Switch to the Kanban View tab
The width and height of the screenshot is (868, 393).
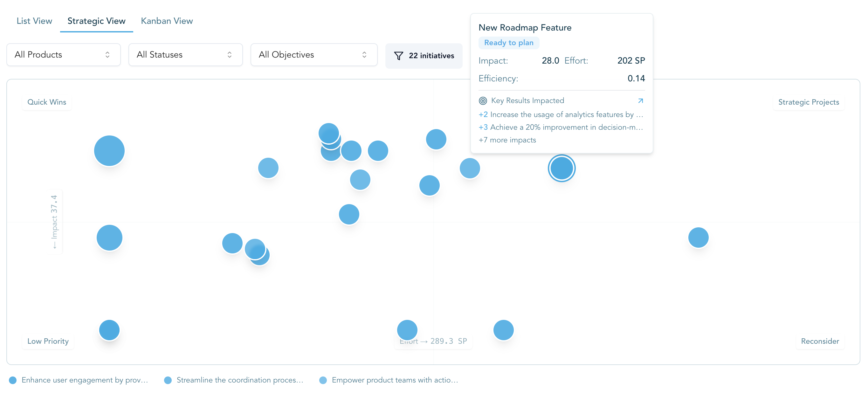tap(167, 21)
